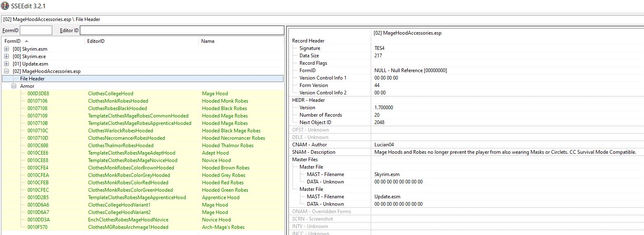Collapse the MageHoodAccessories.esp tree node

[7, 71]
